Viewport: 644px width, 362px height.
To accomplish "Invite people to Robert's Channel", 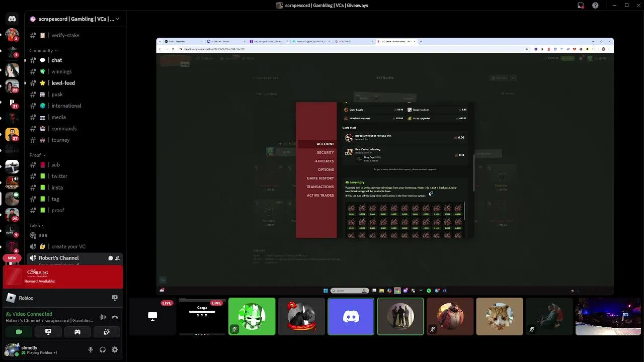I will pos(117,258).
